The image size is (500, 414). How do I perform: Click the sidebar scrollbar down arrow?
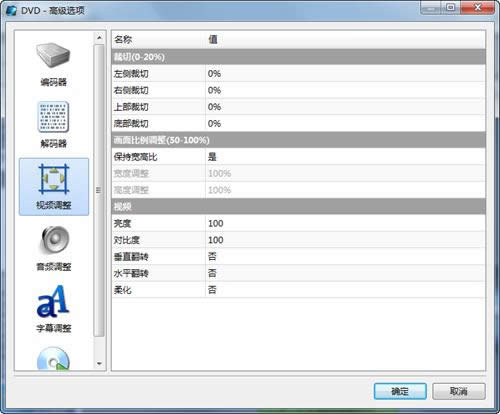pos(99,364)
